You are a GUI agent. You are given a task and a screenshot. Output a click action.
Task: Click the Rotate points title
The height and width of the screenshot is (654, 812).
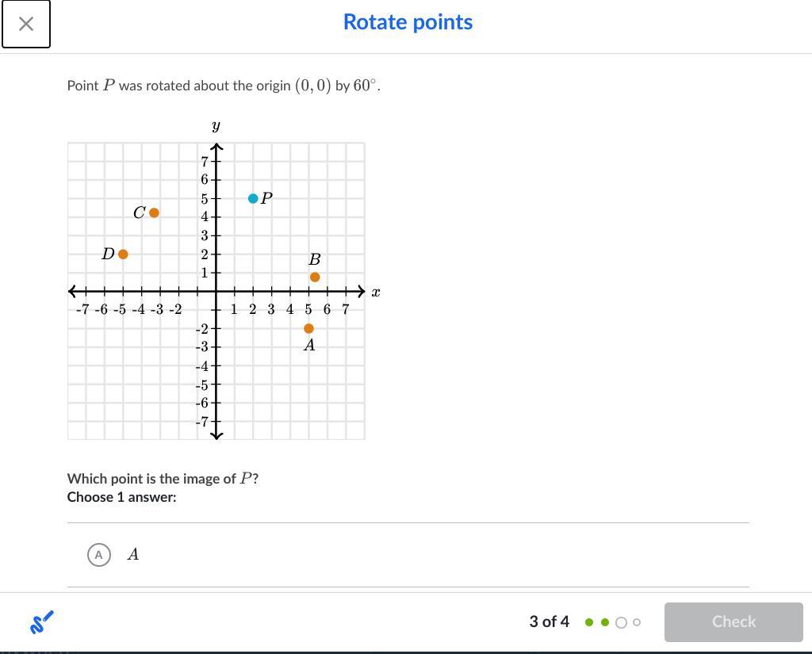point(408,22)
